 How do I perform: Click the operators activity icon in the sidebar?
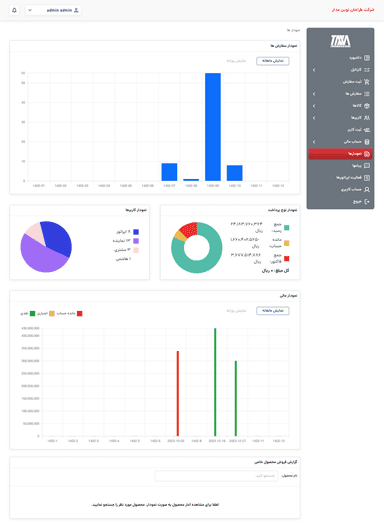(367, 178)
